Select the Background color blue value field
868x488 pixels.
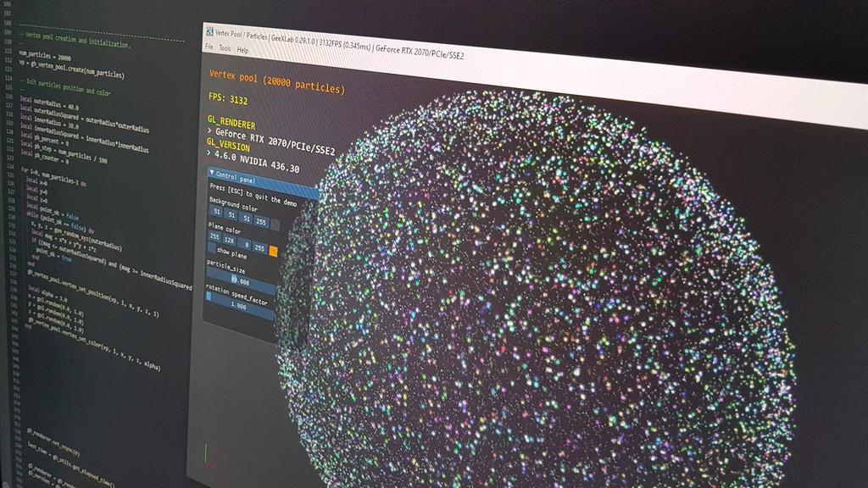pos(247,218)
